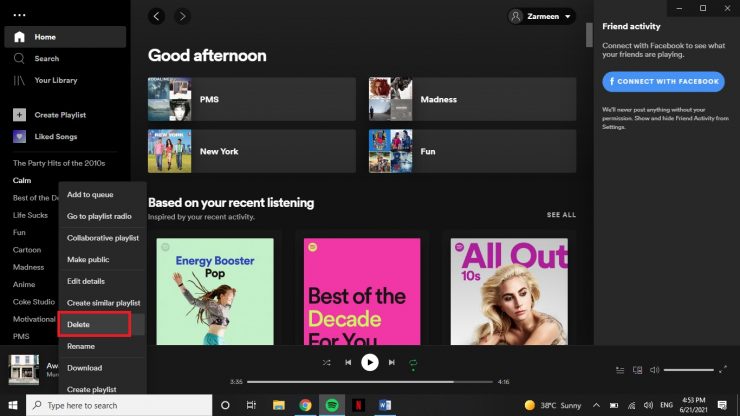Seek on the song progress bar
Viewport: 740px width, 416px height.
click(x=370, y=382)
